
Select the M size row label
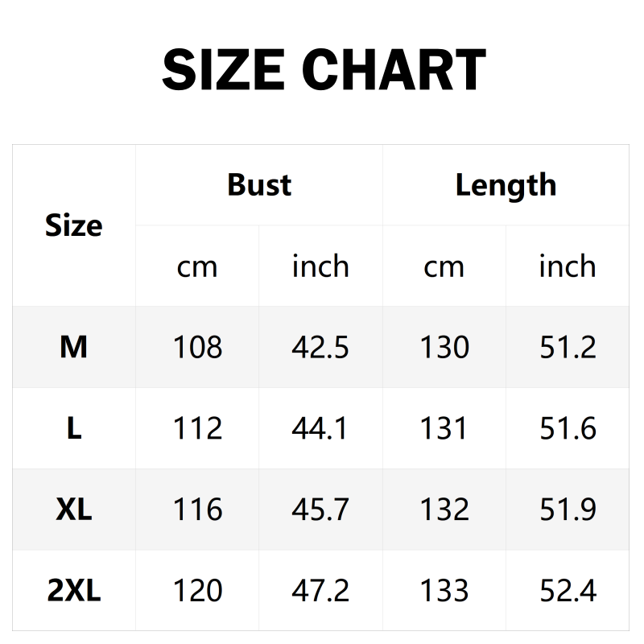click(x=73, y=347)
